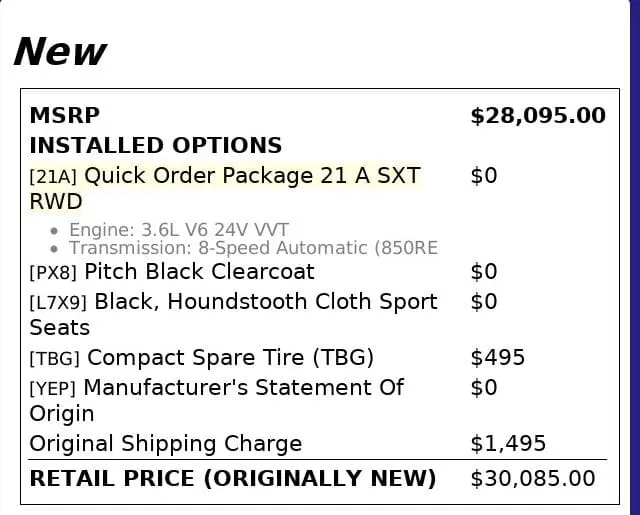Select the Compact Spare Tire (TBG) option
The image size is (640, 515).
[x=231, y=357]
